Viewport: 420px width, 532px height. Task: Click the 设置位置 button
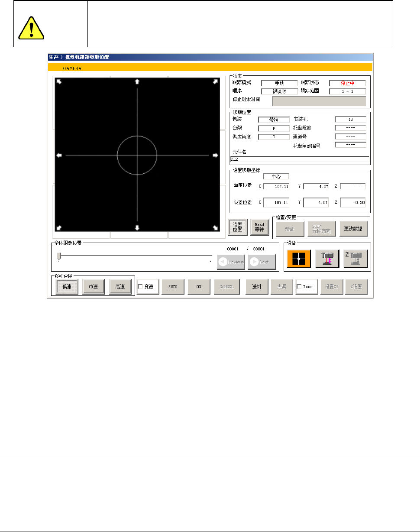(x=238, y=227)
